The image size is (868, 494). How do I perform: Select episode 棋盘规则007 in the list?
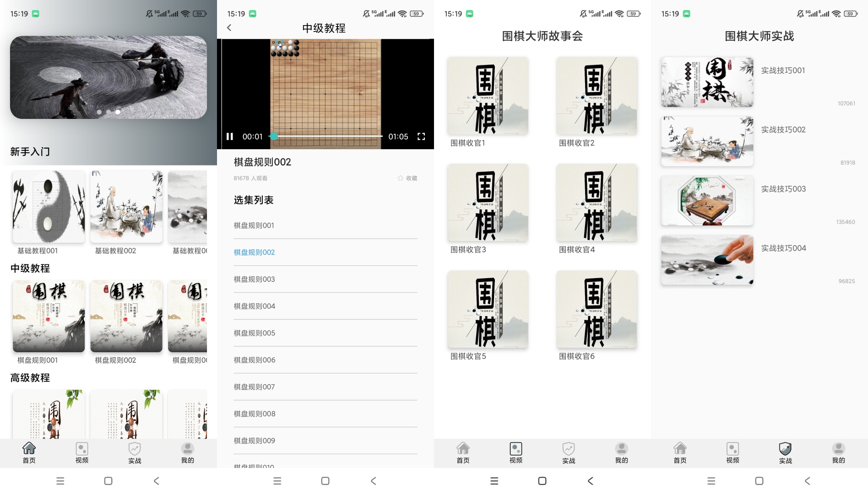pyautogui.click(x=325, y=387)
